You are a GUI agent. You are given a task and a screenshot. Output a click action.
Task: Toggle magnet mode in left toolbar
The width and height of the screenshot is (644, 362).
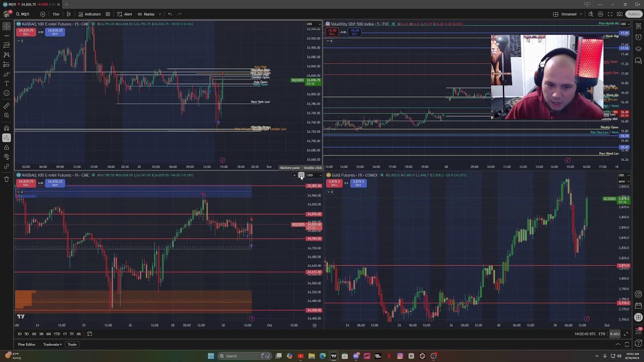(6, 128)
